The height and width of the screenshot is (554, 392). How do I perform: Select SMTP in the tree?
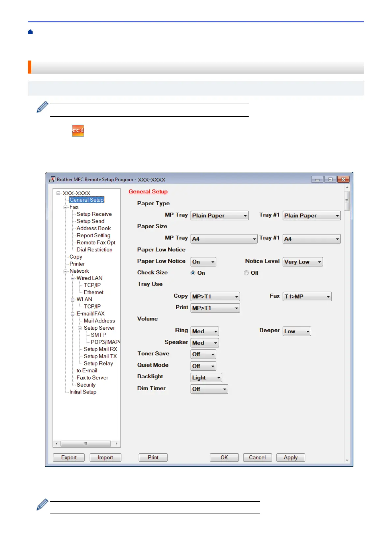(98, 335)
